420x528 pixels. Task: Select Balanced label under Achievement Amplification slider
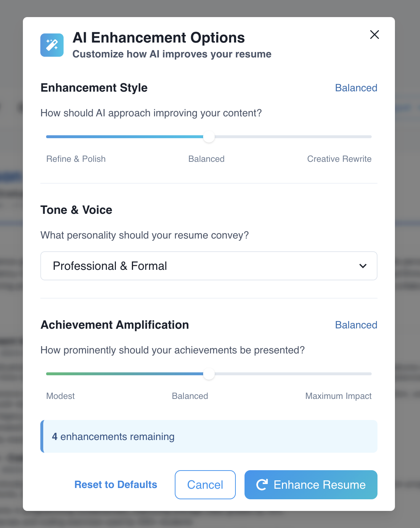190,396
